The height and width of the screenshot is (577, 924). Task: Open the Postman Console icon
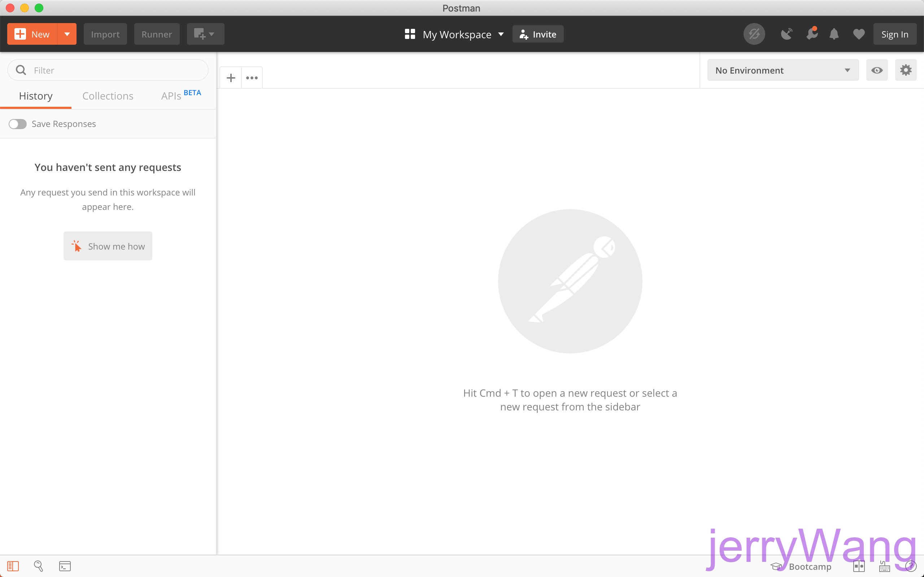[x=65, y=566]
